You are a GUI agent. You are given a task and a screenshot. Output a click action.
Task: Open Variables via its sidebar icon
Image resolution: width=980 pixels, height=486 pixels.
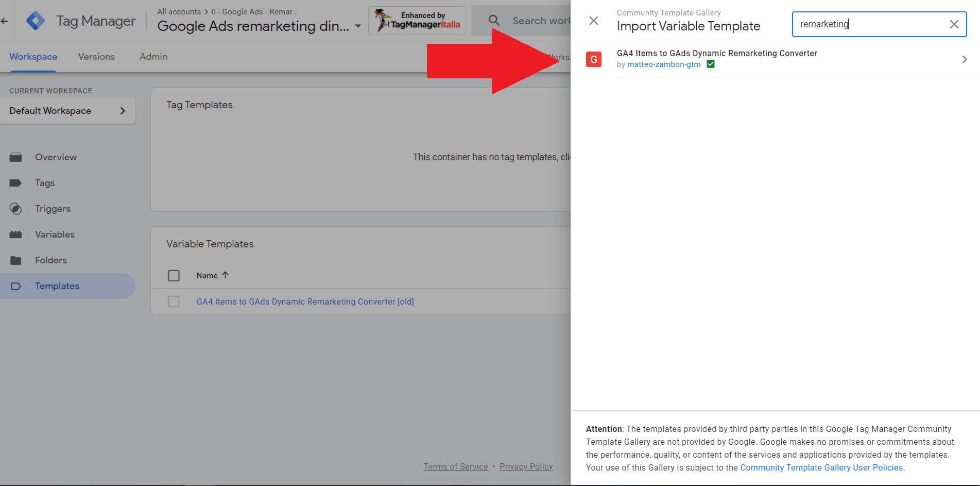point(16,234)
